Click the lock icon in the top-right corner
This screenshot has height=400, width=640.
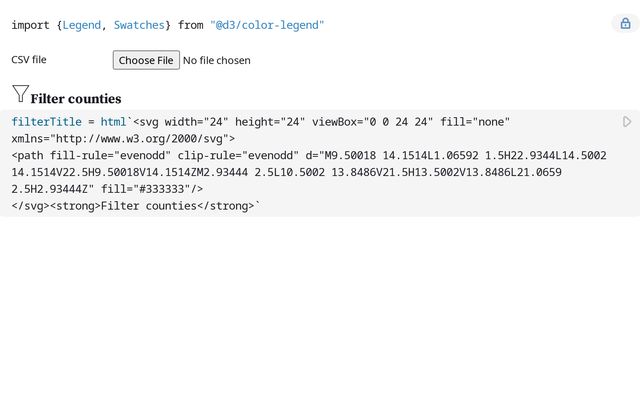point(625,24)
